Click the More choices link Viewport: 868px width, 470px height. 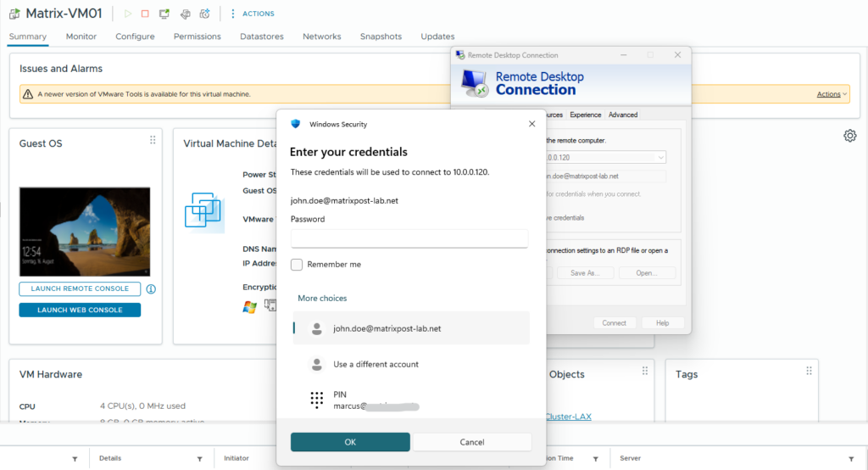(x=322, y=298)
